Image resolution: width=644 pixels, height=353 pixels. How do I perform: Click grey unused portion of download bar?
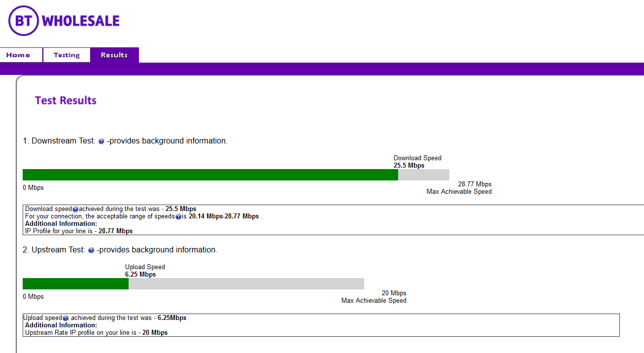click(x=424, y=175)
